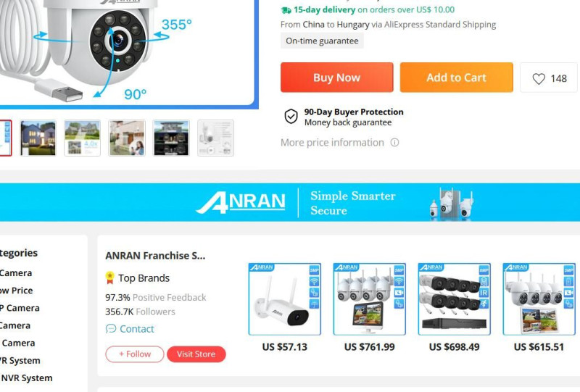Click the Contact chat bubble icon
The image size is (580, 392).
[111, 328]
